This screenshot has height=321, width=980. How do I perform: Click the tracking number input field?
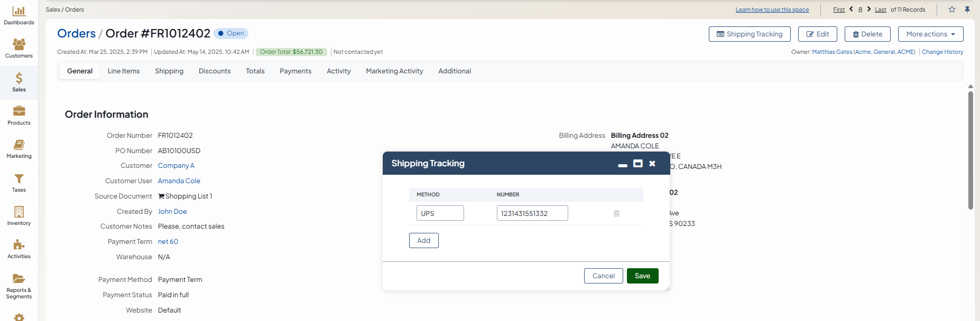pyautogui.click(x=532, y=213)
